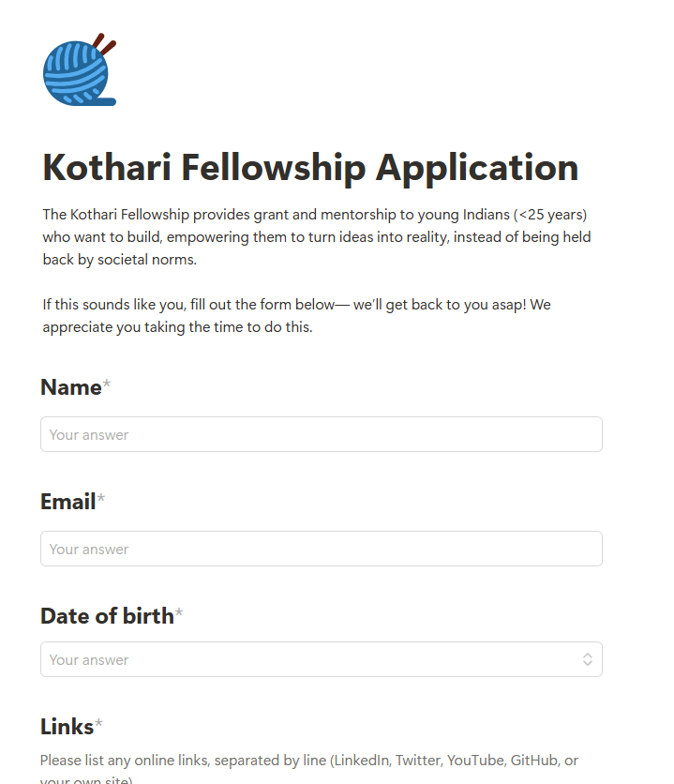Screen dimensions: 674x784
Task: Click the 'back by societal norms.' line
Action: pos(120,260)
